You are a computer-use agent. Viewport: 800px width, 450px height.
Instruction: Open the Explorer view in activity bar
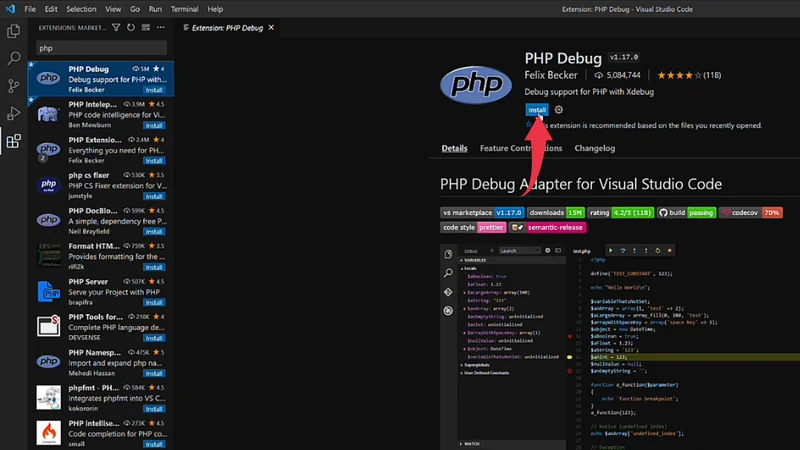[14, 32]
